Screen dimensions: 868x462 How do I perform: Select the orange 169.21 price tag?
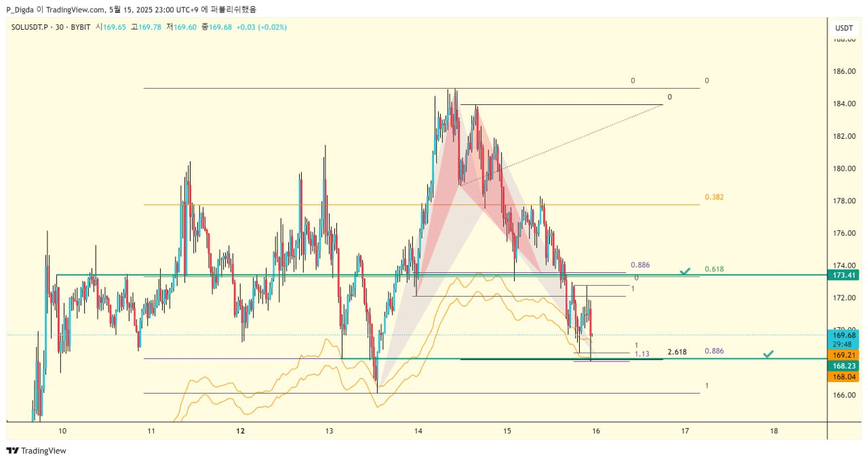point(844,354)
